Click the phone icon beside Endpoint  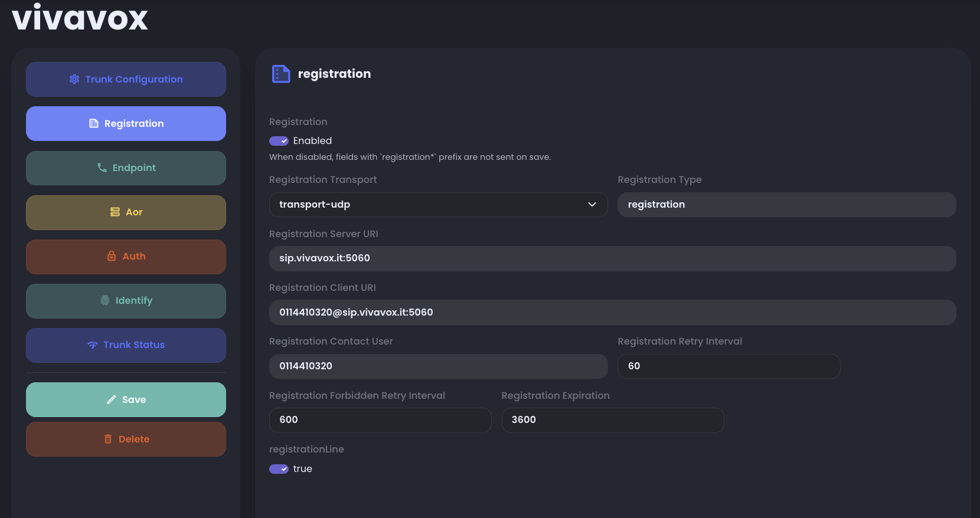[x=102, y=168]
